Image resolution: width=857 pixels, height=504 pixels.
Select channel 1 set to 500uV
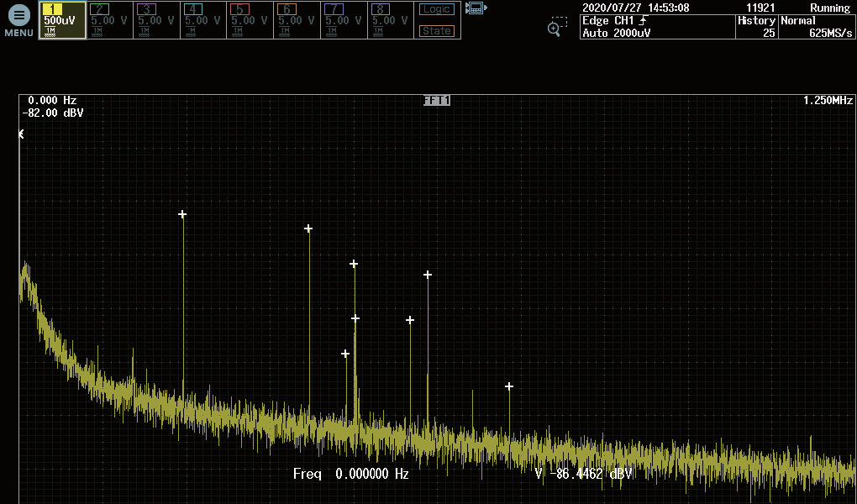pyautogui.click(x=62, y=20)
